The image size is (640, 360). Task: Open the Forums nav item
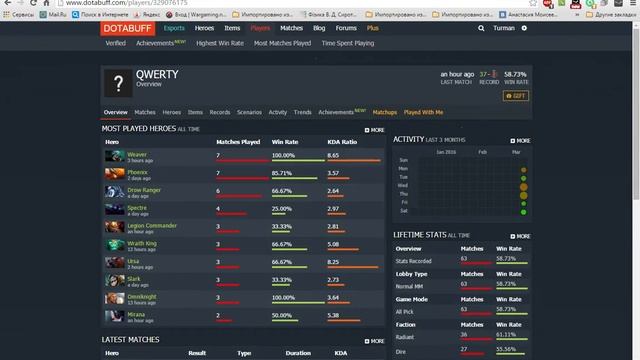pyautogui.click(x=346, y=28)
